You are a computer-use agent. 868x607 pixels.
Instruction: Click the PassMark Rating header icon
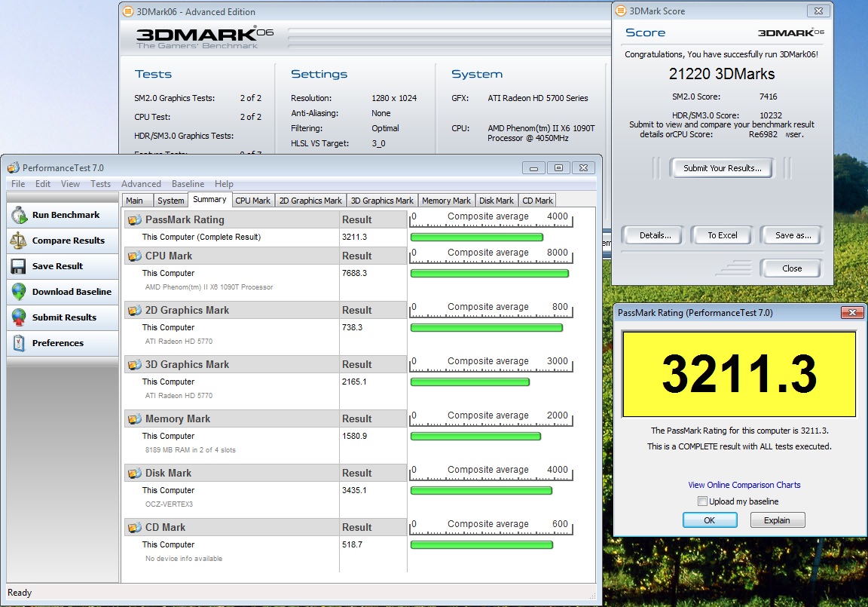coord(135,220)
